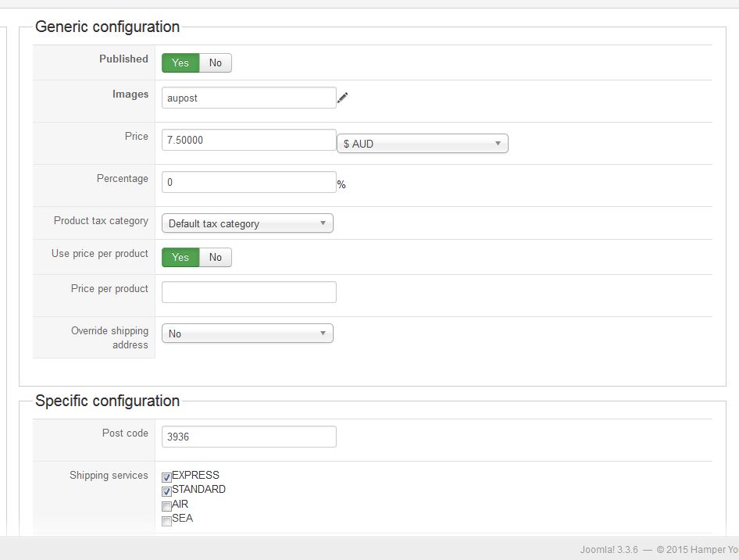Viewport: 739px width, 560px height.
Task: Click the Joomla! 3.3.6 footer text
Action: pyautogui.click(x=609, y=550)
